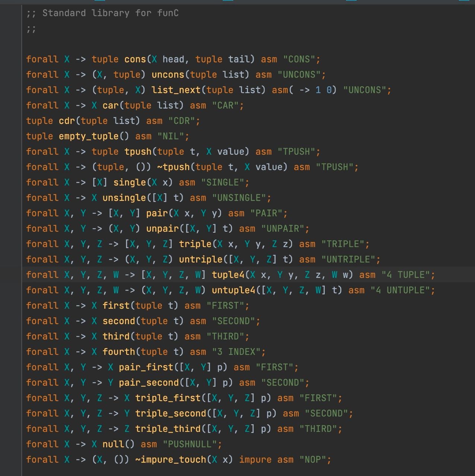Click the unpair function name
The height and width of the screenshot is (476, 475).
pos(163,229)
